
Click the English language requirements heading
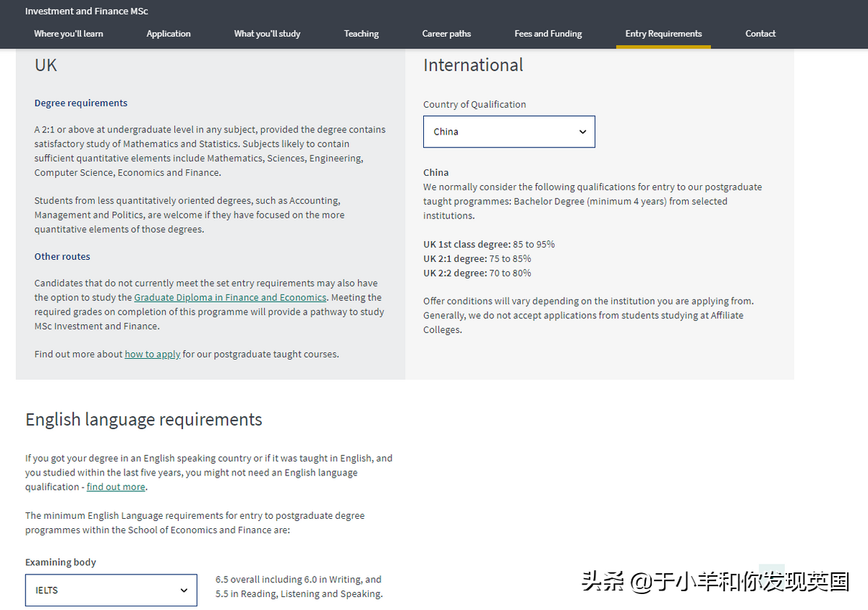point(144,420)
